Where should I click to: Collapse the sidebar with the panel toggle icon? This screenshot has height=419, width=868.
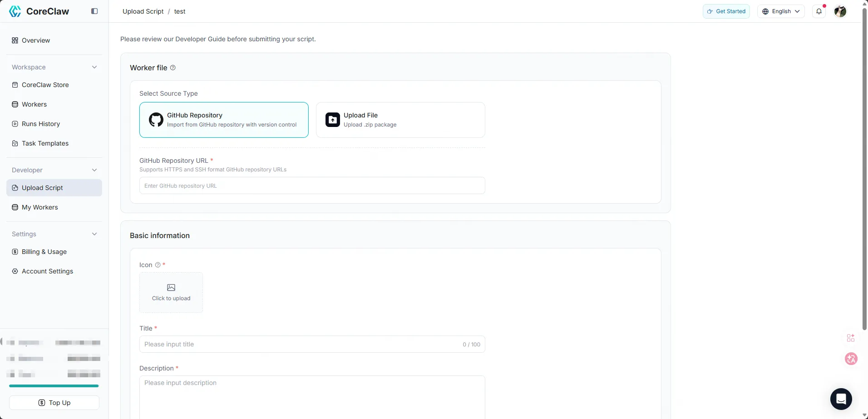94,11
